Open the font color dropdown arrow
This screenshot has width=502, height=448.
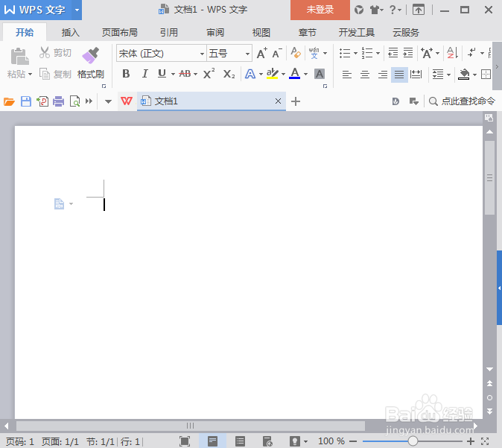click(306, 75)
